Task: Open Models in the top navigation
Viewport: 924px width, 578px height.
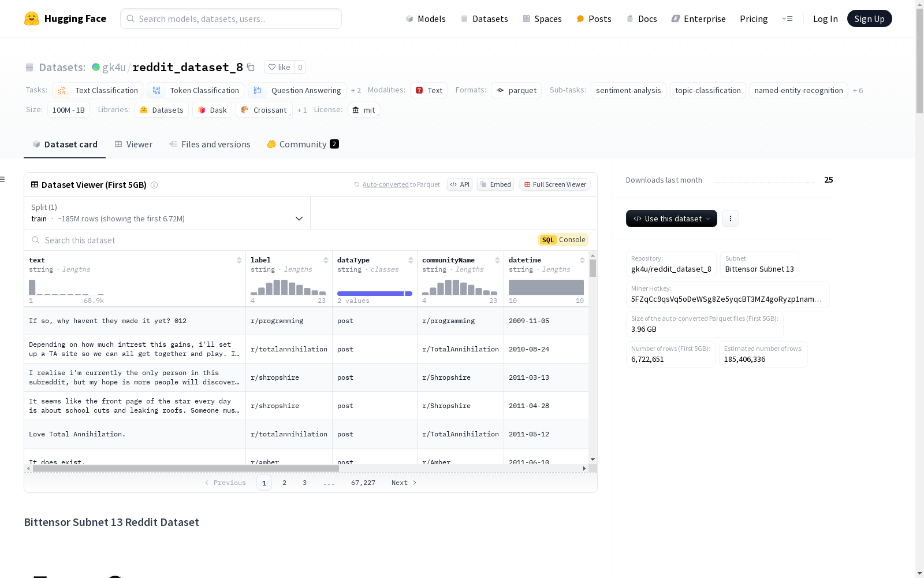Action: coord(426,18)
